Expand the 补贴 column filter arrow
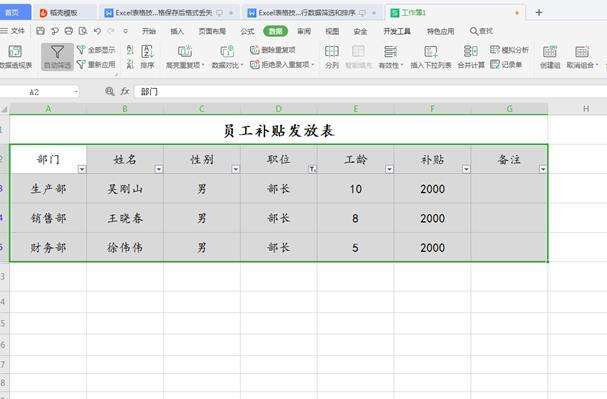 pos(466,169)
